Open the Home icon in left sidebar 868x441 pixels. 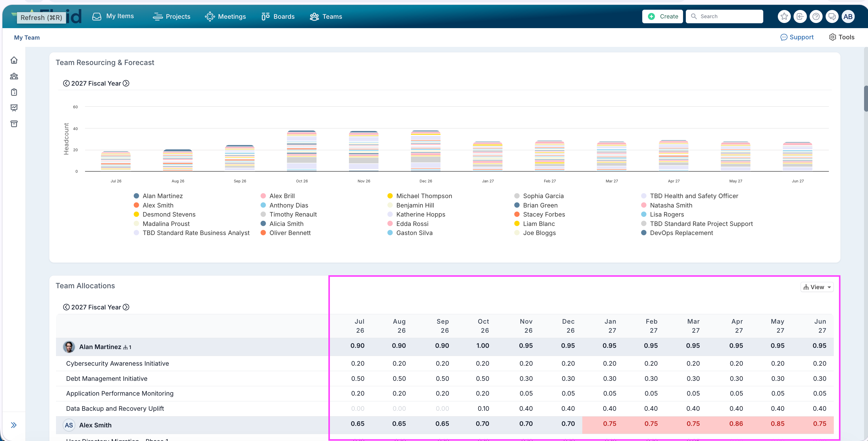(x=14, y=60)
